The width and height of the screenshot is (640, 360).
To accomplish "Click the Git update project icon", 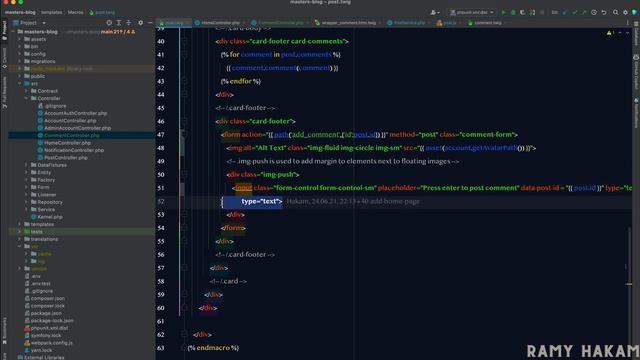I will click(x=565, y=13).
